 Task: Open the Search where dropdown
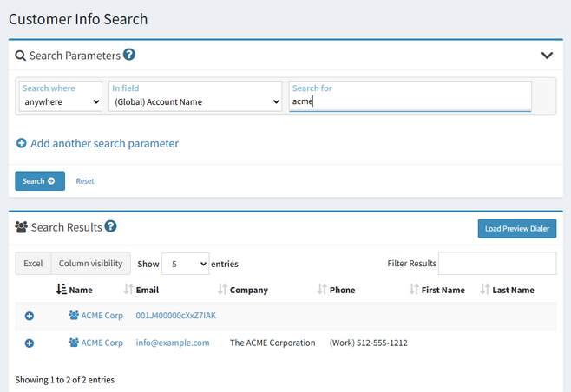point(61,96)
